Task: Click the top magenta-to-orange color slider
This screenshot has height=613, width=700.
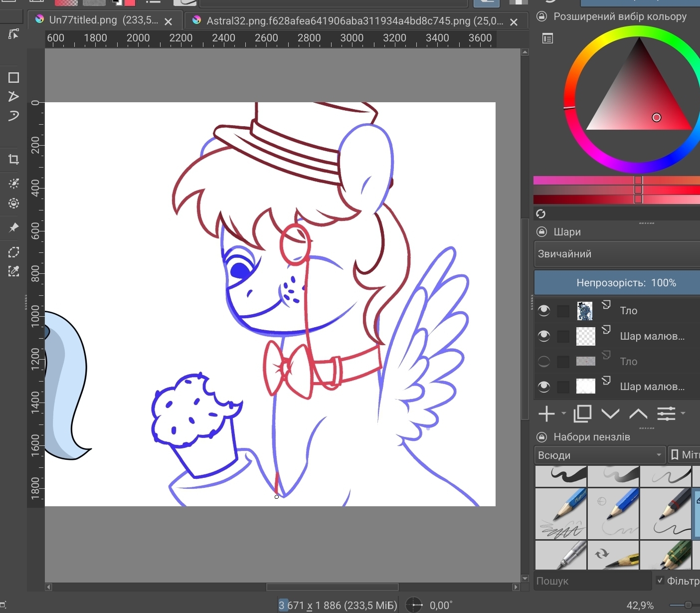Action: tap(617, 180)
